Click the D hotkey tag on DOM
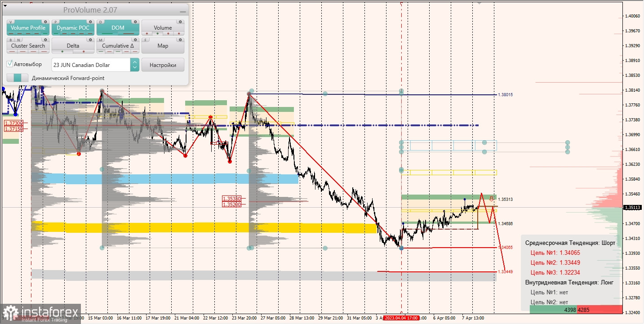 pos(101,22)
